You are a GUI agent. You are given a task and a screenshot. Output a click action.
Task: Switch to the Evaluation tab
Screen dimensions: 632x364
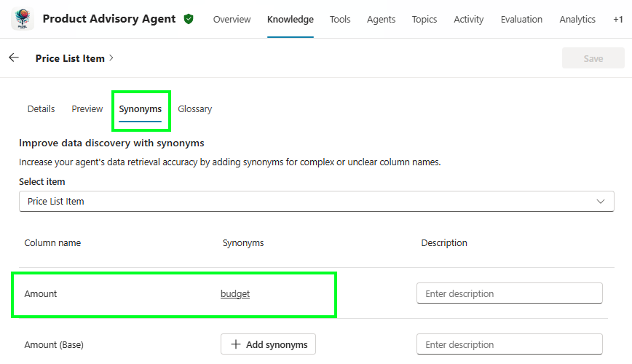(521, 20)
